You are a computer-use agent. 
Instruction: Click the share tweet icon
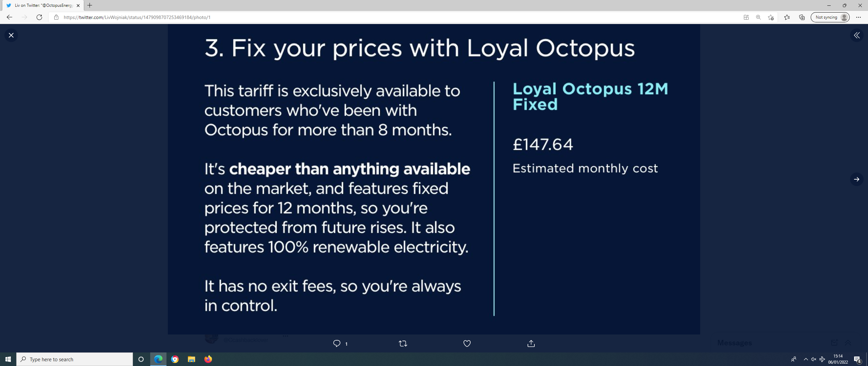click(x=531, y=343)
